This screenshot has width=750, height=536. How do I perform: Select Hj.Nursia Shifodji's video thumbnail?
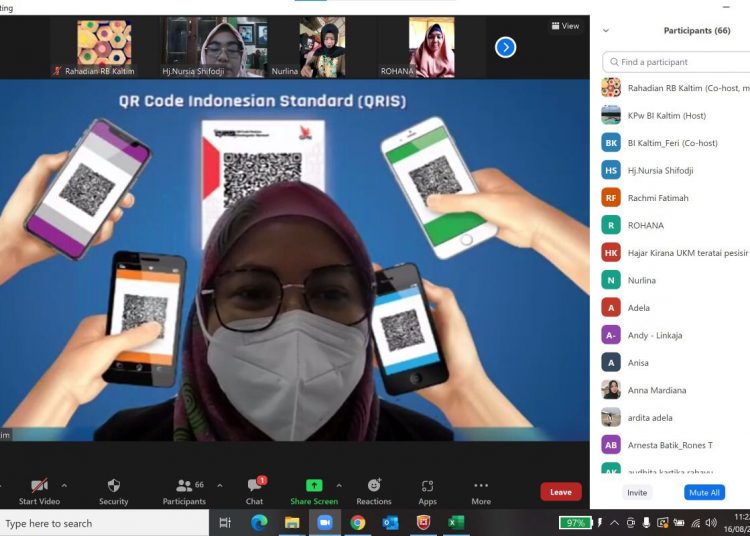tap(221, 46)
